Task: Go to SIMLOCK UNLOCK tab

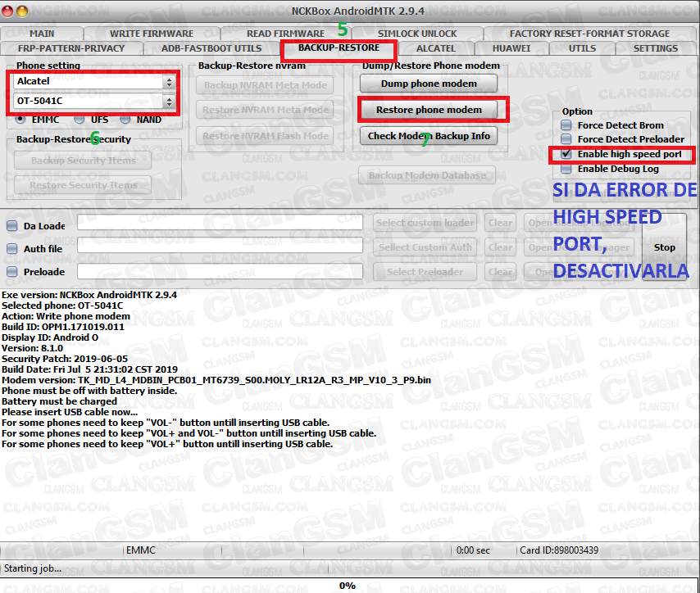Action: 417,34
